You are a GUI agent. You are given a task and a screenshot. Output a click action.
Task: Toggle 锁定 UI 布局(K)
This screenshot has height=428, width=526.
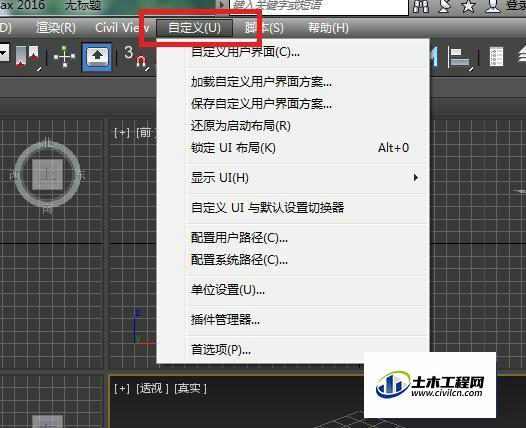coord(293,148)
